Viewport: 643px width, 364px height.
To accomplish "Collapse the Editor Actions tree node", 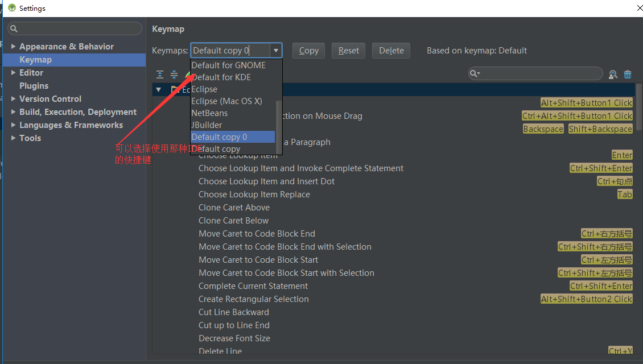I will click(159, 89).
